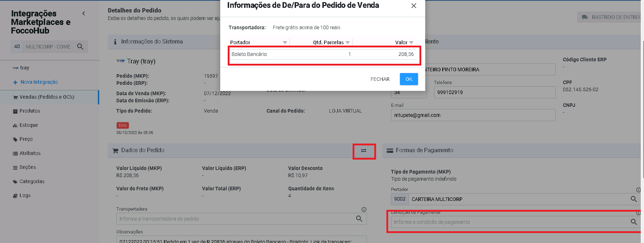The width and height of the screenshot is (644, 243).
Task: Click the Condição de Pagamento search icon
Action: pyautogui.click(x=634, y=222)
